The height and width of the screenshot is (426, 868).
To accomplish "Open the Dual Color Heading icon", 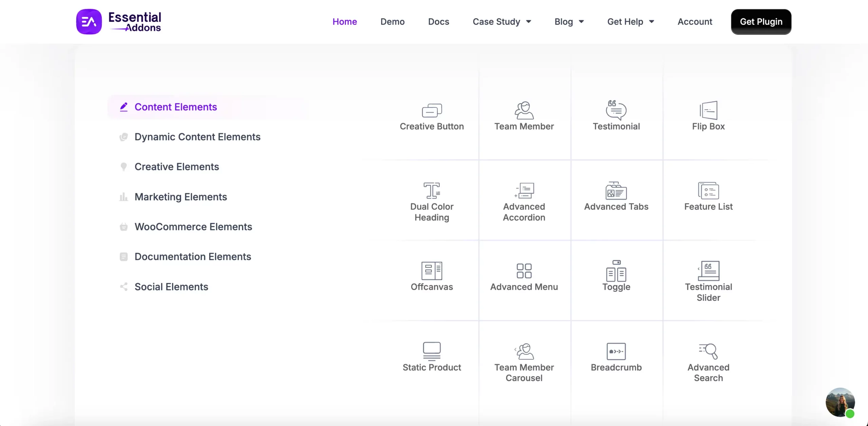I will (431, 190).
